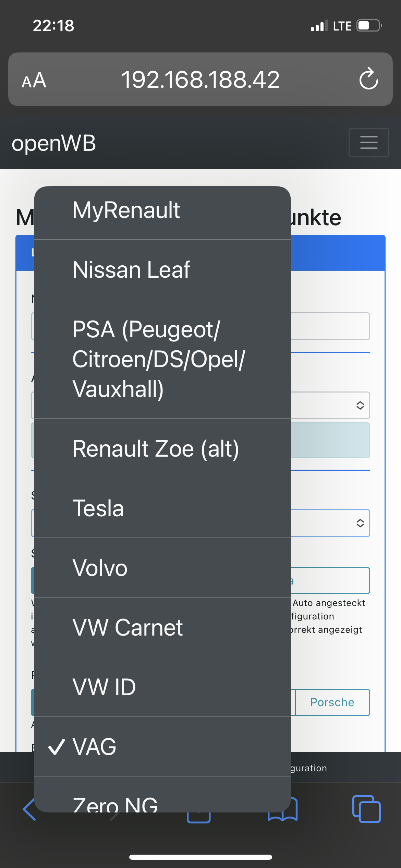Choose MyRenault from the list
Screen dimensions: 401x868
point(162,210)
